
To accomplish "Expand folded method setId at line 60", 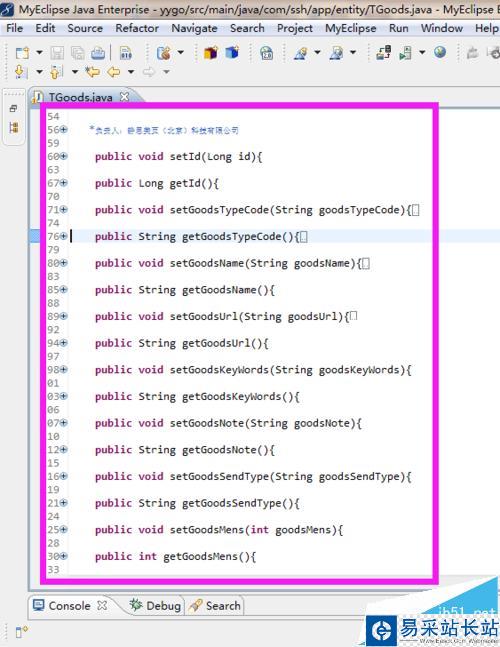I will coord(64,156).
